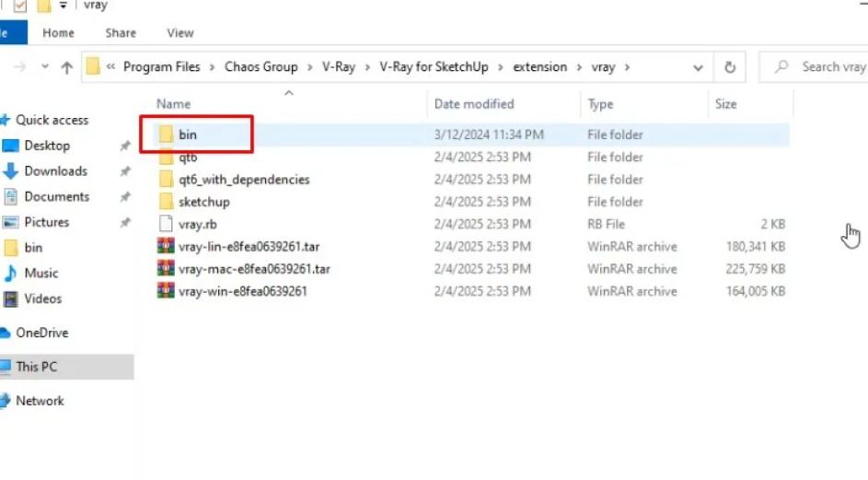The width and height of the screenshot is (868, 480).
Task: Sort files by Date modified column
Action: 474,104
